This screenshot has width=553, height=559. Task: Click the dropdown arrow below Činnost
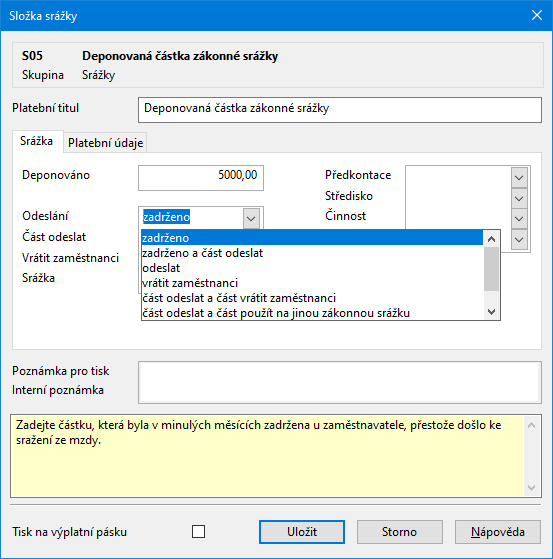pos(519,240)
